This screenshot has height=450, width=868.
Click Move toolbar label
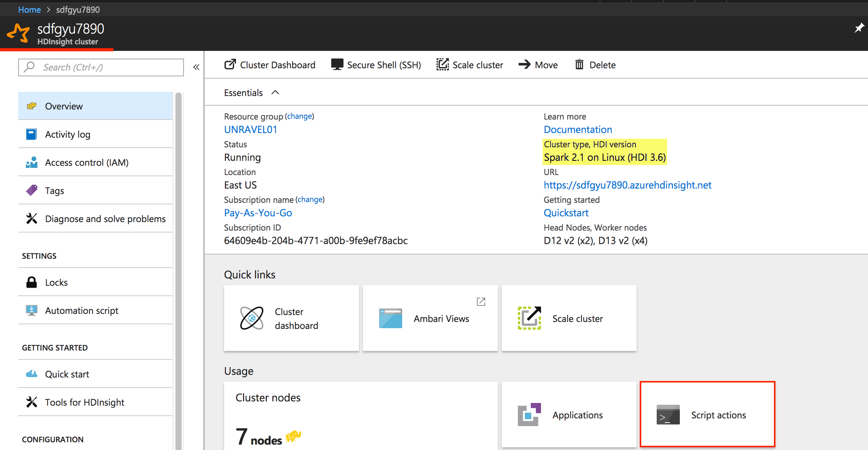(546, 65)
